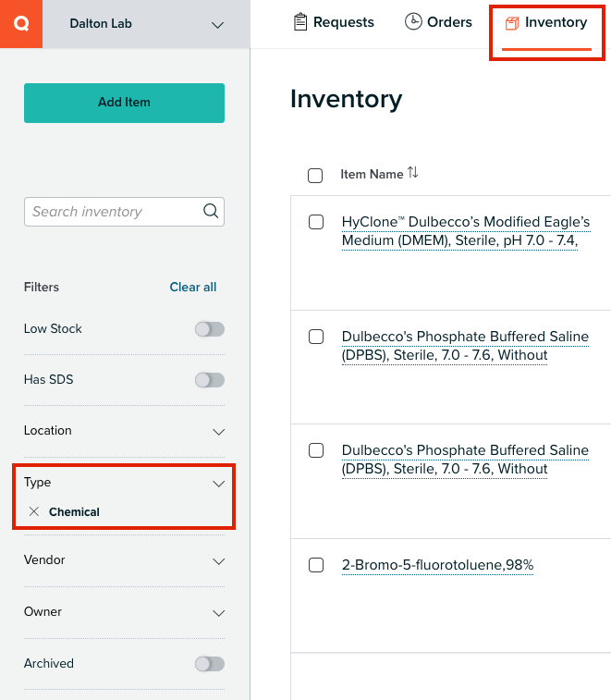This screenshot has height=700, width=611.
Task: Click the Clear all filters link
Action: (x=193, y=287)
